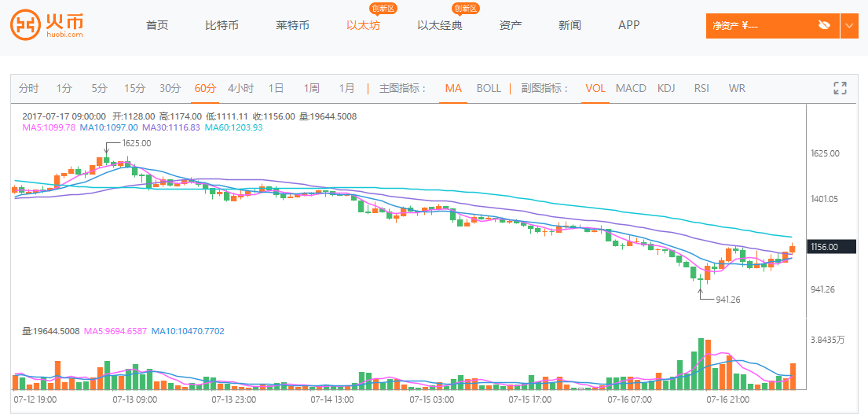
Task: Open the 新闻 news page
Action: tap(570, 25)
